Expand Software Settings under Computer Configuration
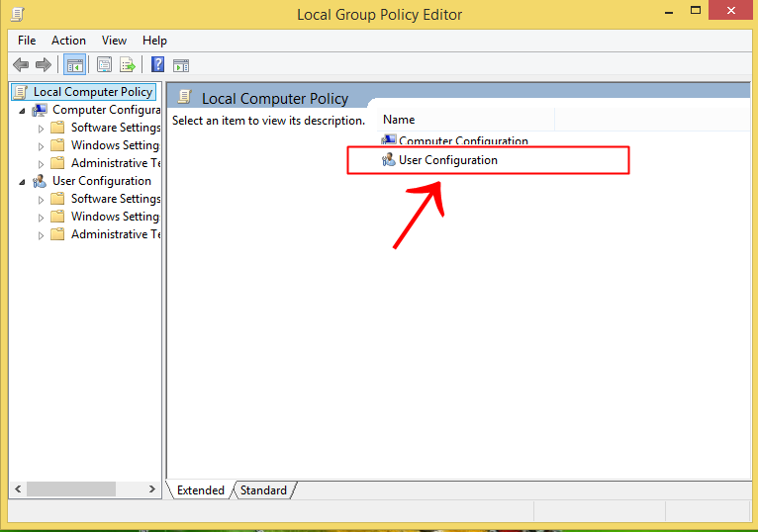Viewport: 758px width, 532px height. coord(42,129)
